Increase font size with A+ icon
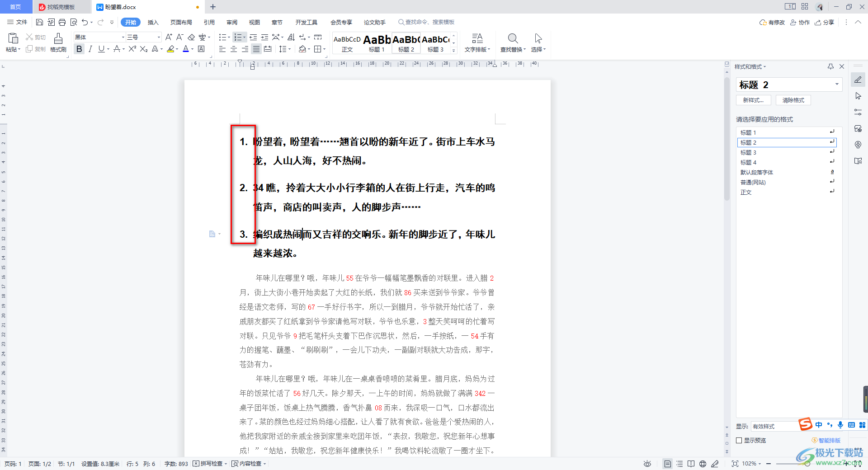This screenshot has width=868, height=470. [x=169, y=37]
